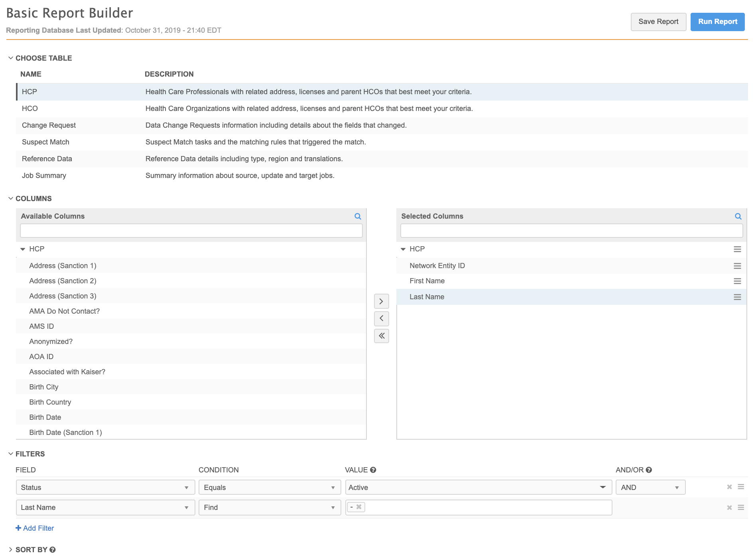Remove the Status filter row

point(729,487)
